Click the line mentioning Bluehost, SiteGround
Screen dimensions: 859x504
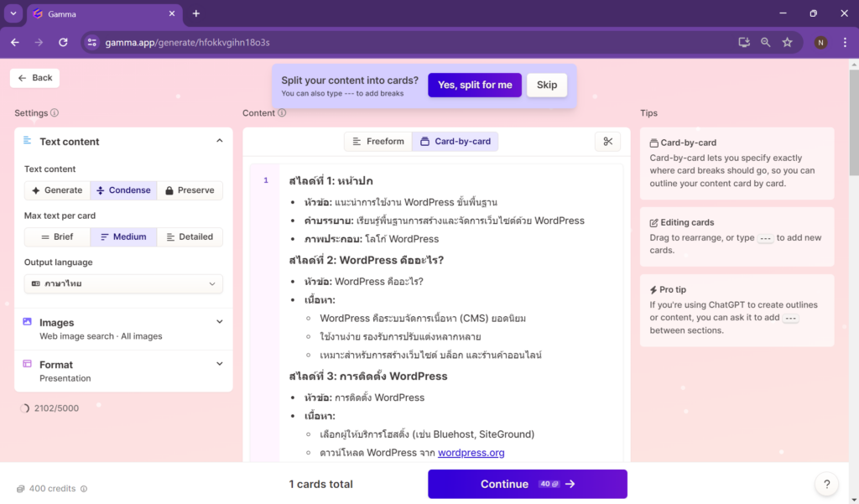(427, 434)
